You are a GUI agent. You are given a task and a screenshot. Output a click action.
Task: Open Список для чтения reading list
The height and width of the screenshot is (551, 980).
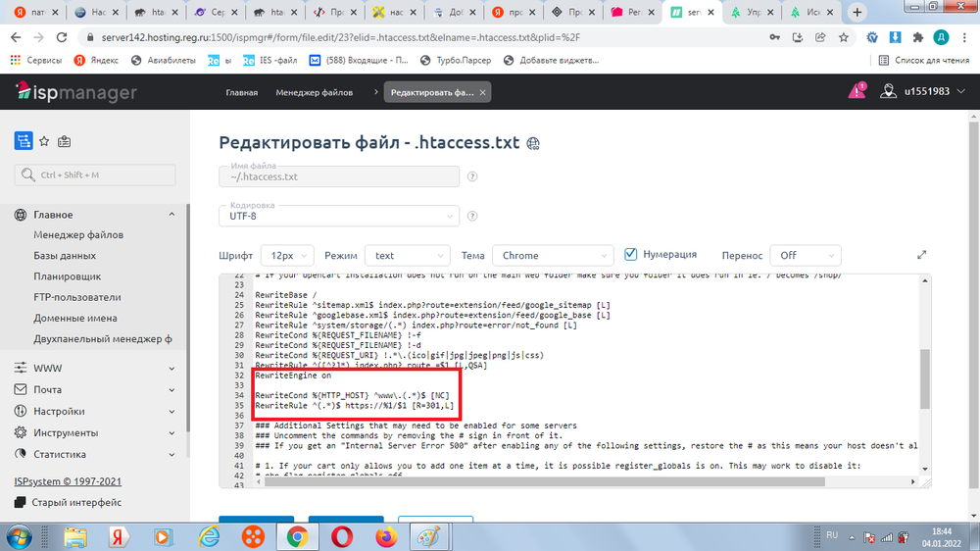coord(924,60)
